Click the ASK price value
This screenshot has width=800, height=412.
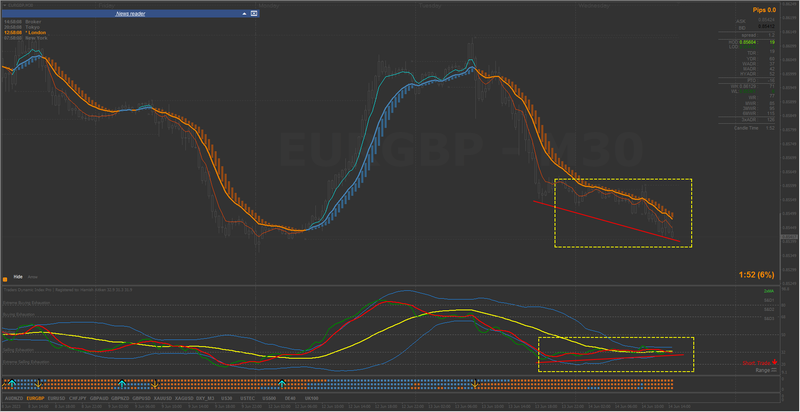point(766,20)
